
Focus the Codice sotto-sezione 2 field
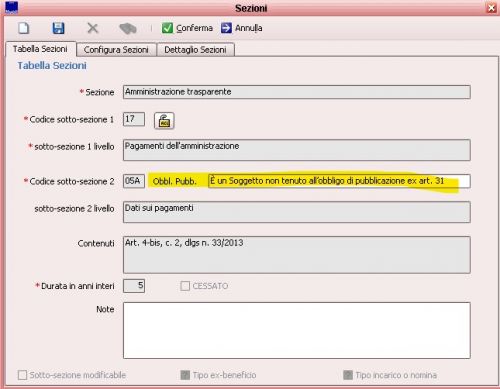pyautogui.click(x=134, y=181)
